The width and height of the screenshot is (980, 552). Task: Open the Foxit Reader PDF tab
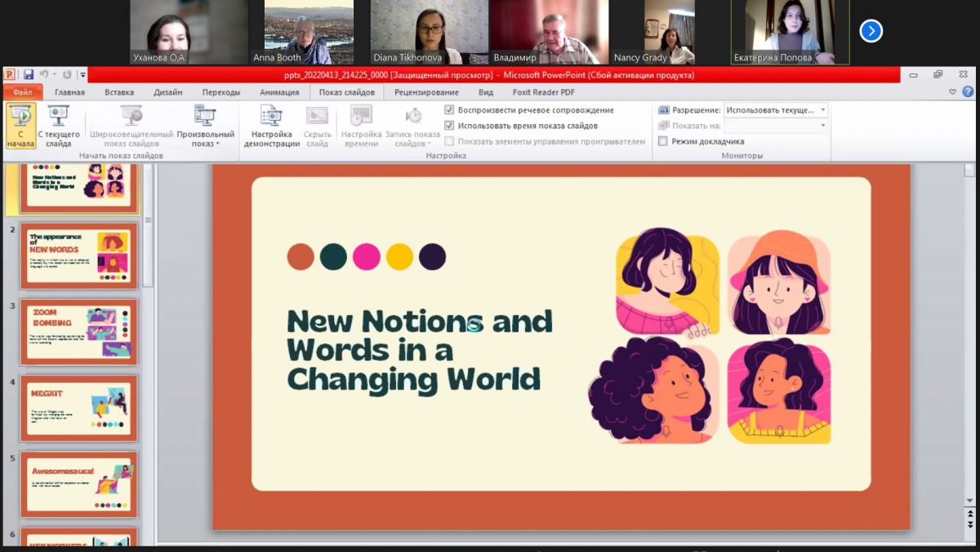(x=544, y=92)
